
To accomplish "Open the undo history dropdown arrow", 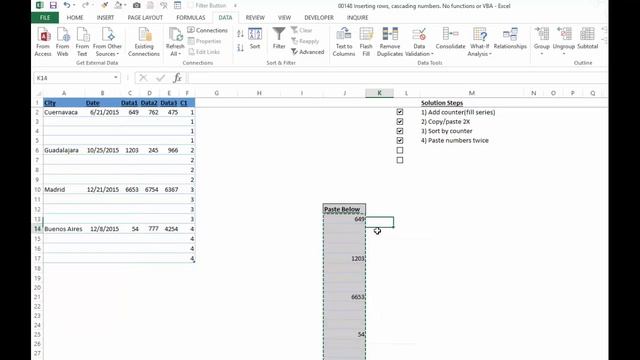I will (x=74, y=5).
